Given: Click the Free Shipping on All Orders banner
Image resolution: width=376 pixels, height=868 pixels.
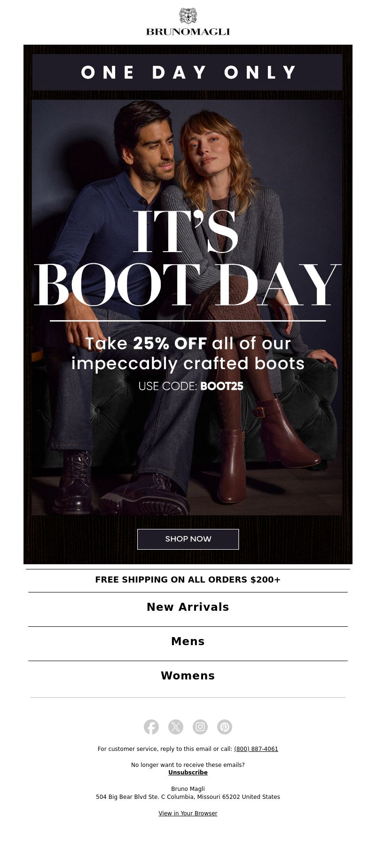Looking at the screenshot, I should point(188,580).
